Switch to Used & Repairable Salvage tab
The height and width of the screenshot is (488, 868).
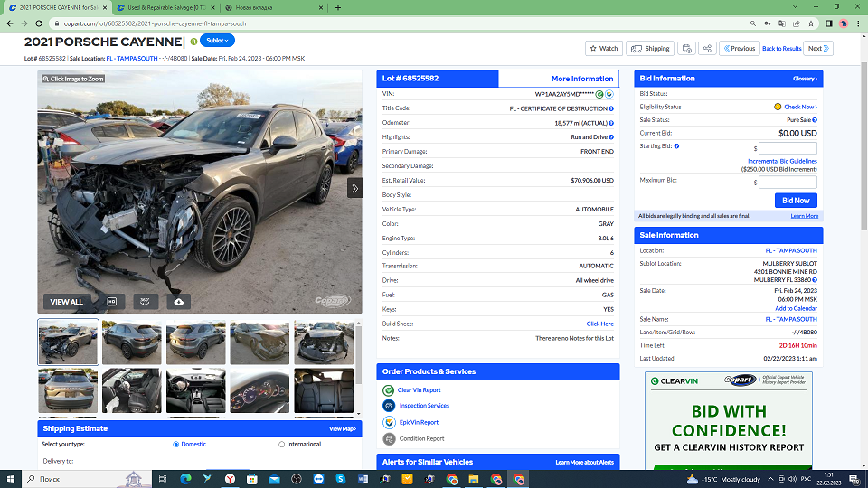166,8
